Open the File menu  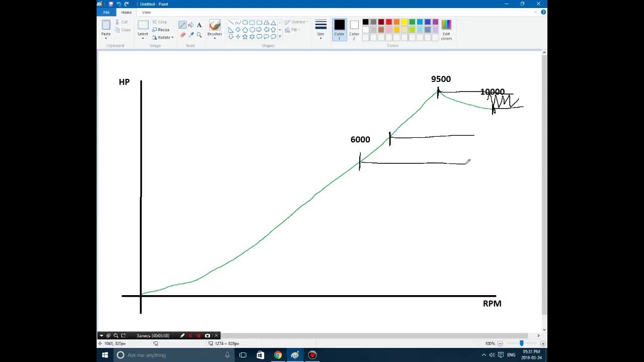coord(106,12)
